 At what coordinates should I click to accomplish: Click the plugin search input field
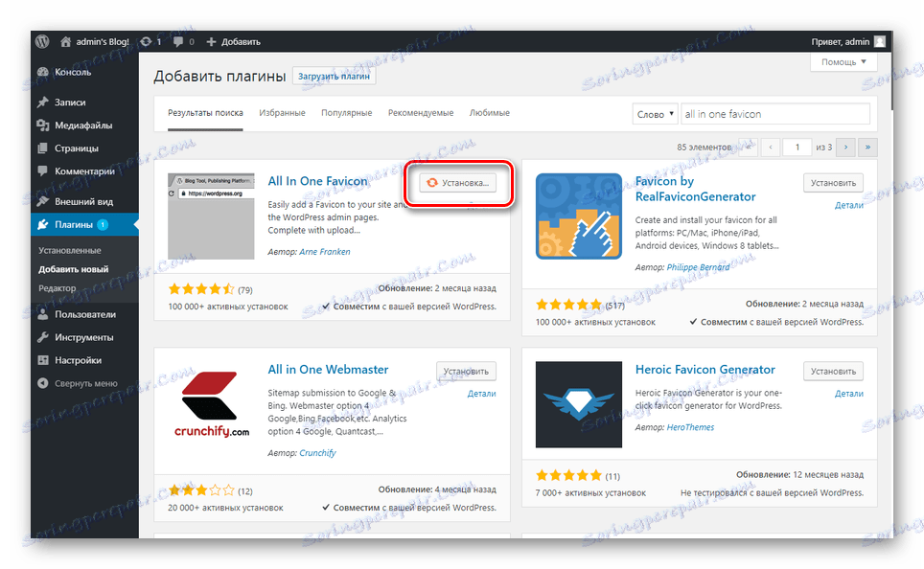point(774,114)
